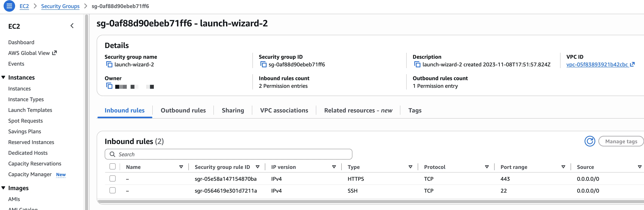Open AMIs in the sidebar
The image size is (644, 210).
click(x=14, y=199)
